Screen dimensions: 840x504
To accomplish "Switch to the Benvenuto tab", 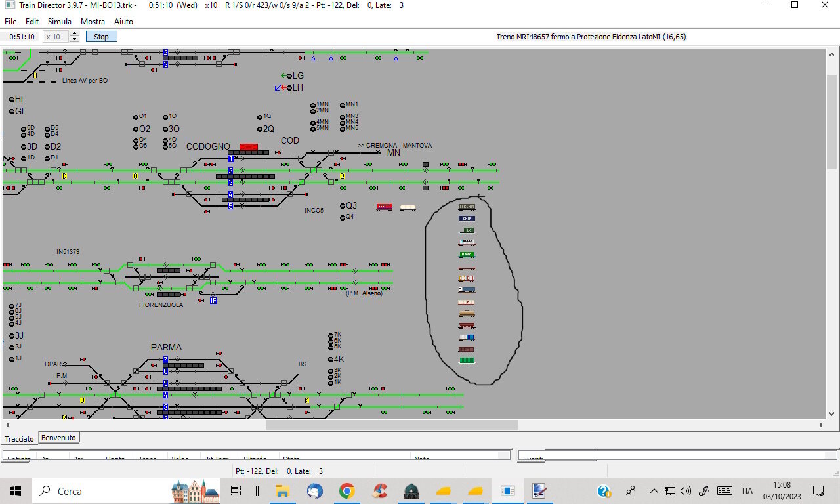I will tap(59, 438).
